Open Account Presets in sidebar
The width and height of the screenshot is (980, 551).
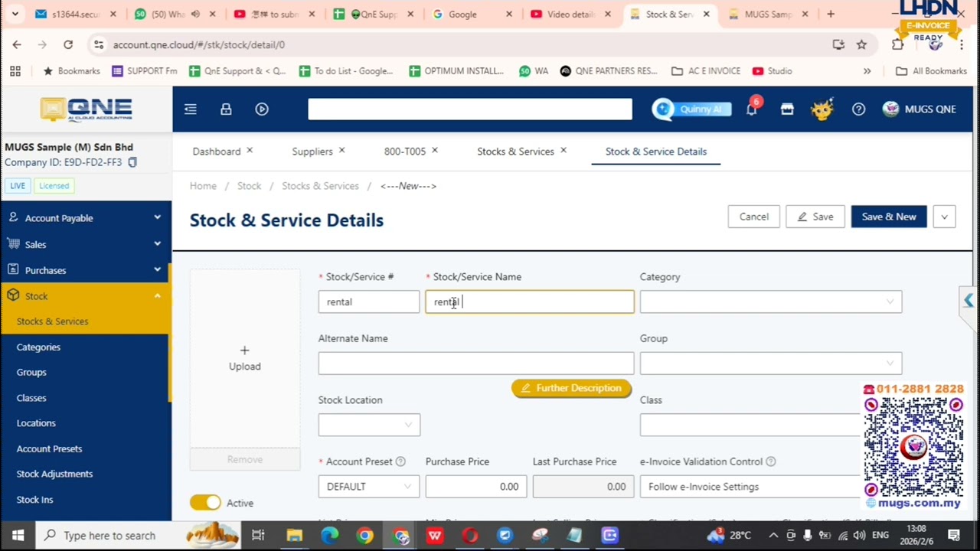49,448
